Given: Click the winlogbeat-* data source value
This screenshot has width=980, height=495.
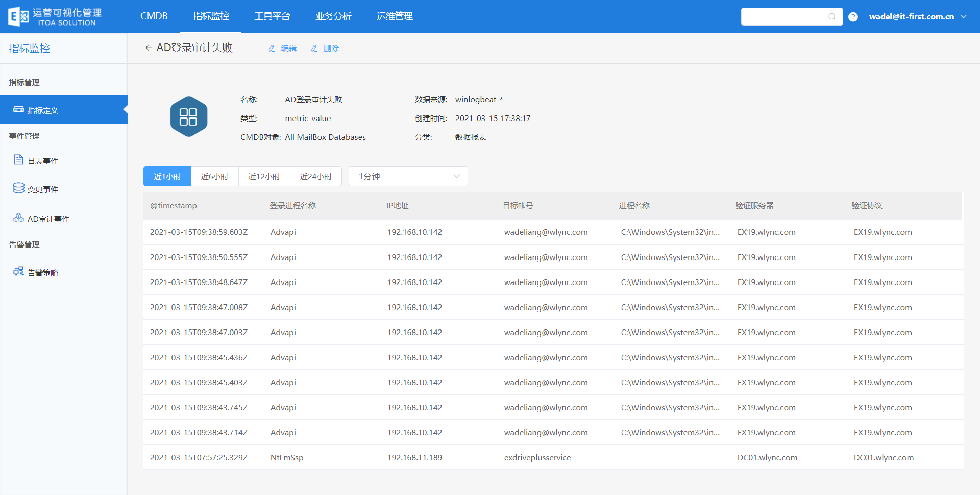Looking at the screenshot, I should point(479,99).
